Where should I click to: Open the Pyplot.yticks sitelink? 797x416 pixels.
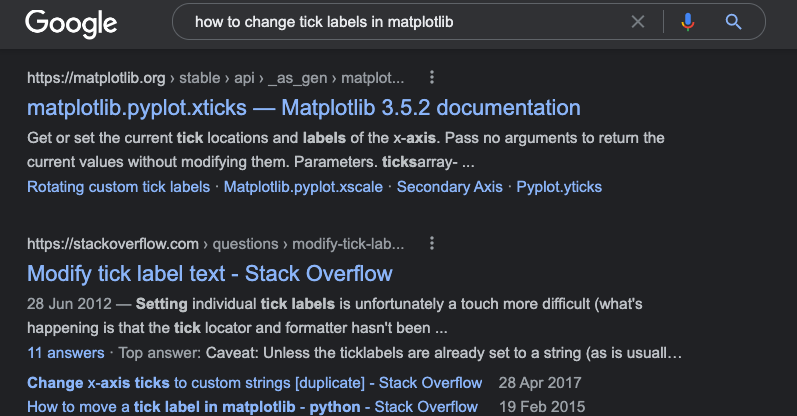point(559,187)
